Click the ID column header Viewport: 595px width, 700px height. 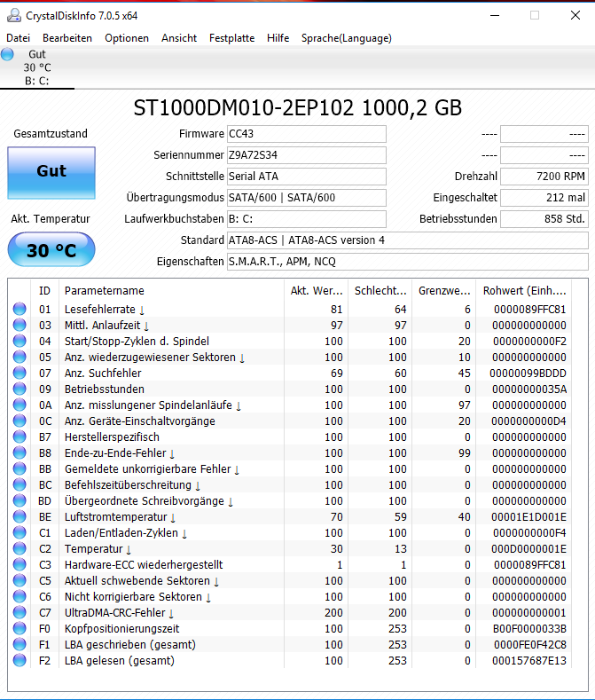tap(44, 291)
